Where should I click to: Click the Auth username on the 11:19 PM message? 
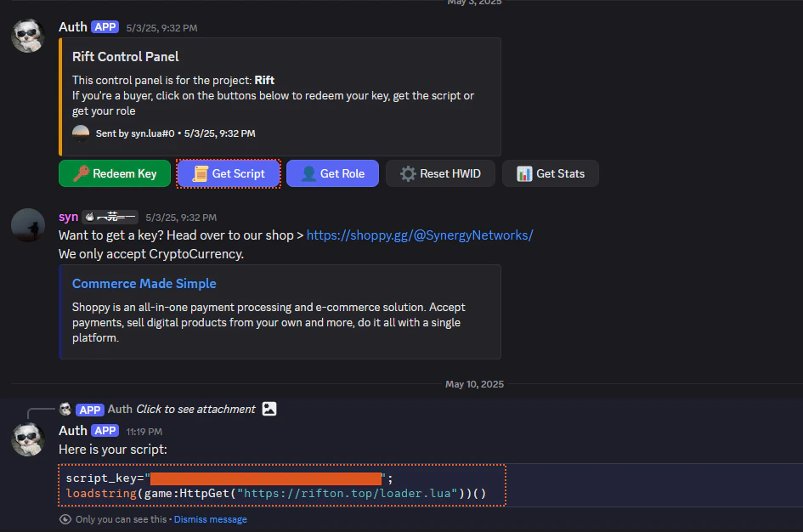pyautogui.click(x=73, y=431)
